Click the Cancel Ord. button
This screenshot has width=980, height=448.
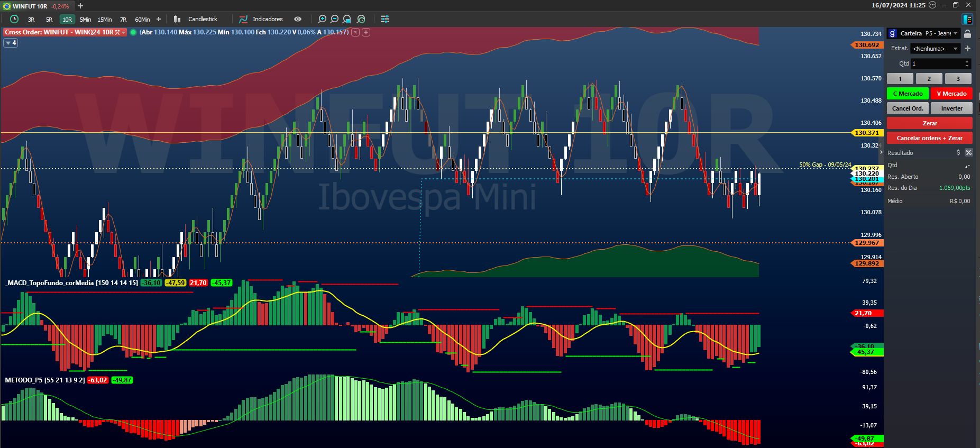[x=908, y=108]
